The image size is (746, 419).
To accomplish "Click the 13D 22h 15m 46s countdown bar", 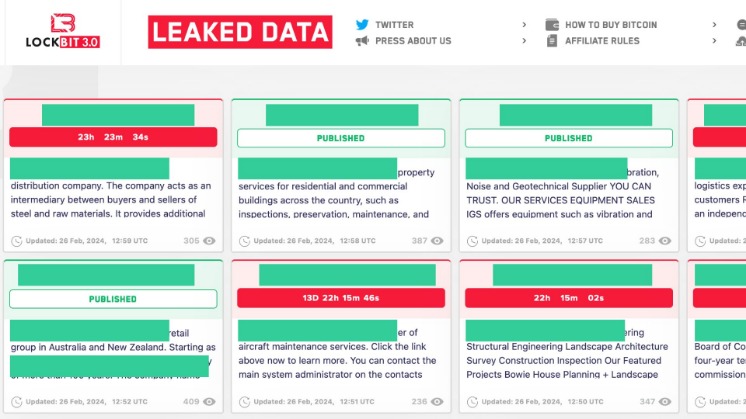I will coord(341,299).
